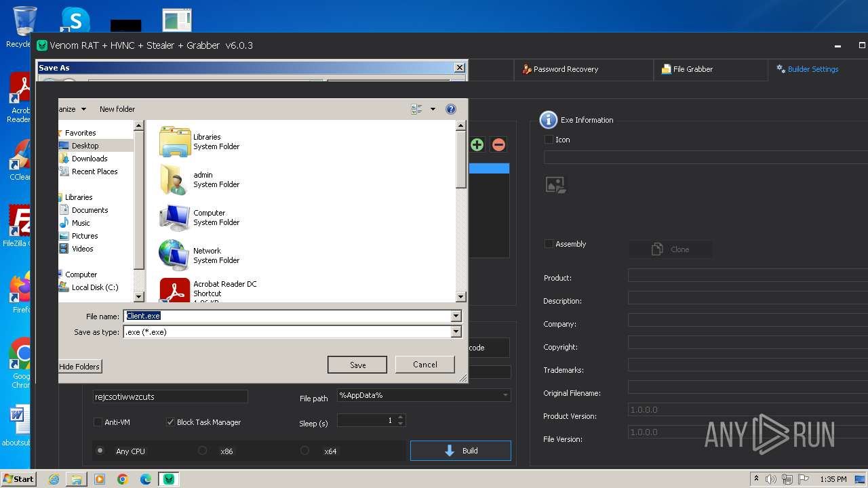Click the volume speaker tray icon
The width and height of the screenshot is (868, 488).
point(770,479)
